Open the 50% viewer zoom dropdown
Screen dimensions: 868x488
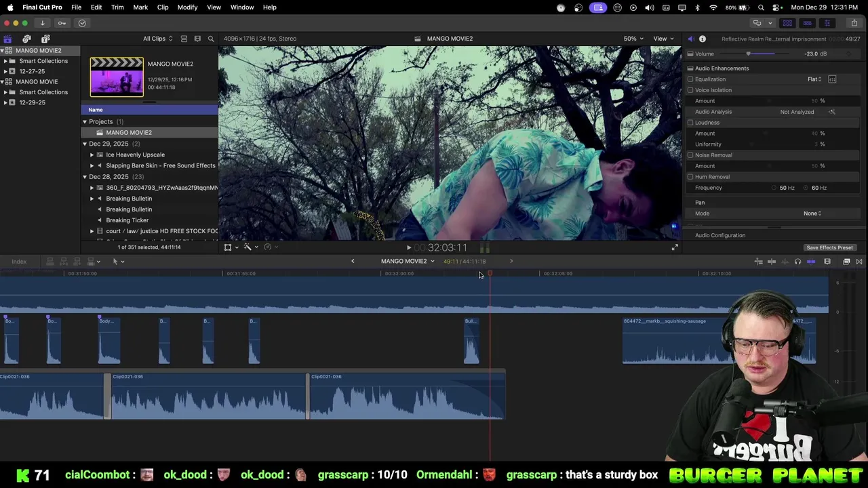pos(634,39)
